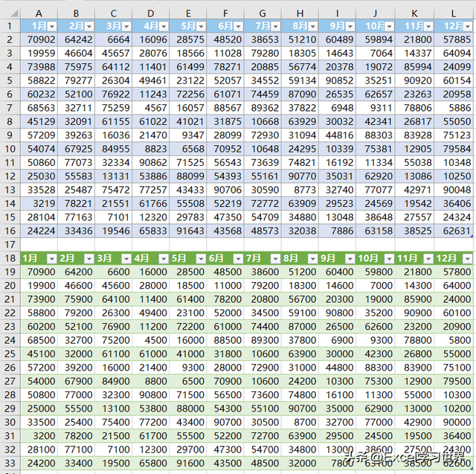Open the green 12月 filter dropdown
The image size is (476, 474).
[468, 259]
